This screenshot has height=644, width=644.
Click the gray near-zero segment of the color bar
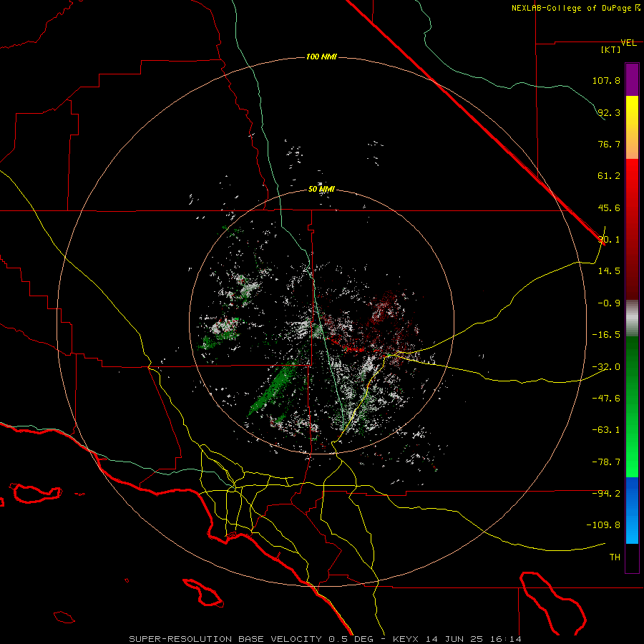[632, 318]
